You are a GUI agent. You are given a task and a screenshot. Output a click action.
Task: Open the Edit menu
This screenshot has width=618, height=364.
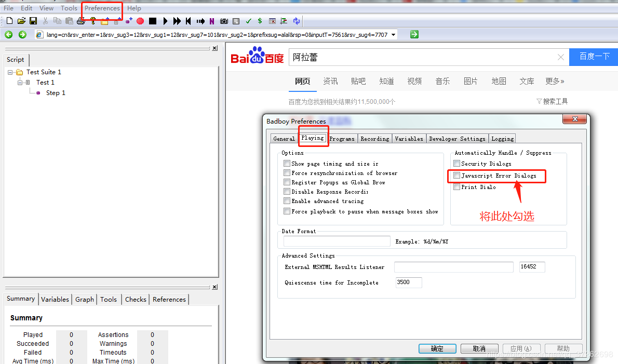(26, 8)
